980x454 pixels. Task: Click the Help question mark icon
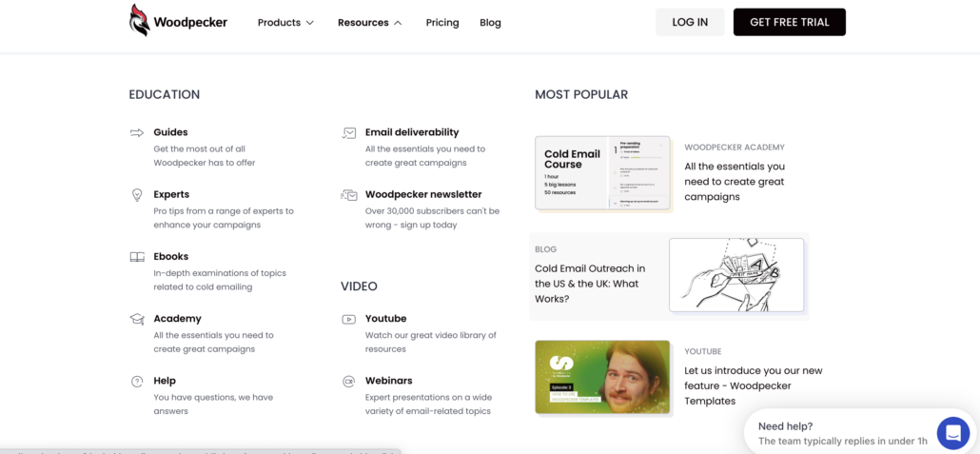pos(137,381)
